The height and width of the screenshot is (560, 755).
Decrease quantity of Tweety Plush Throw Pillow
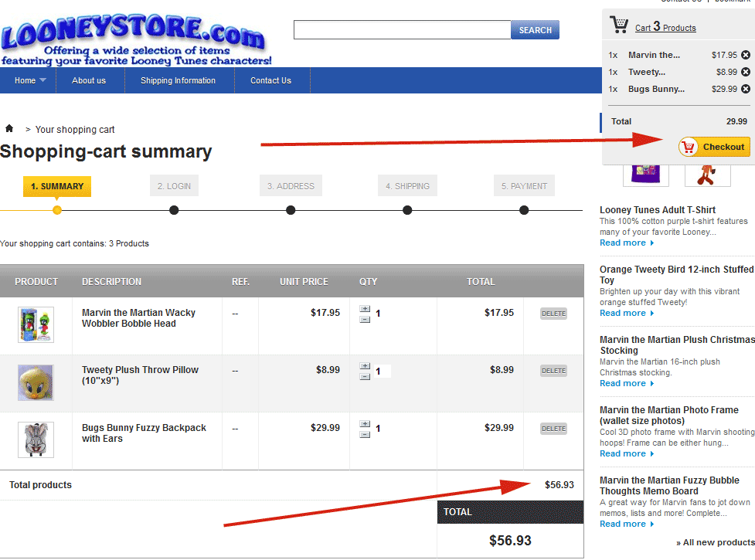tap(365, 377)
